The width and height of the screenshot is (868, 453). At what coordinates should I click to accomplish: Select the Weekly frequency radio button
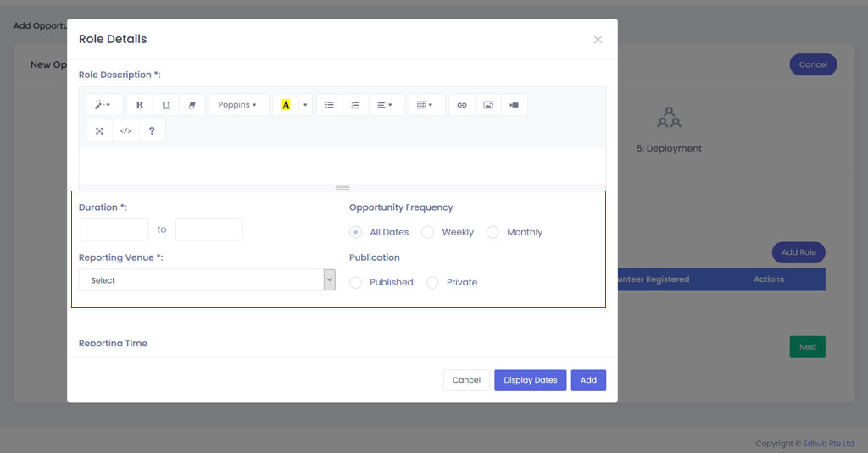(428, 232)
